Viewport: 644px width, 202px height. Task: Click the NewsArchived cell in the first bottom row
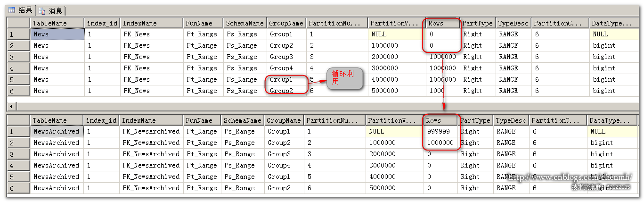click(56, 132)
